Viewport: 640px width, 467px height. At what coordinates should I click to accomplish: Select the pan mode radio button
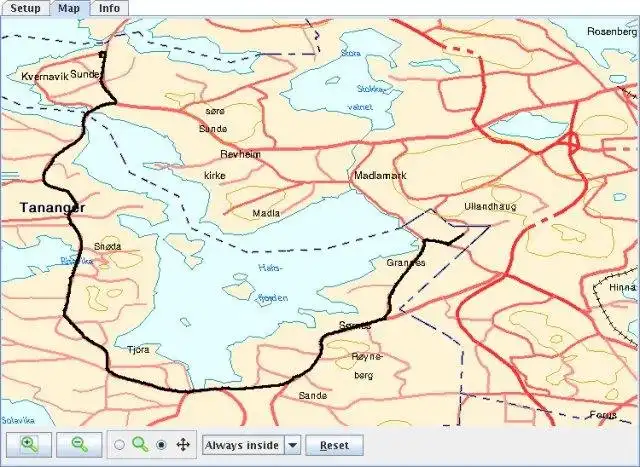coord(162,445)
